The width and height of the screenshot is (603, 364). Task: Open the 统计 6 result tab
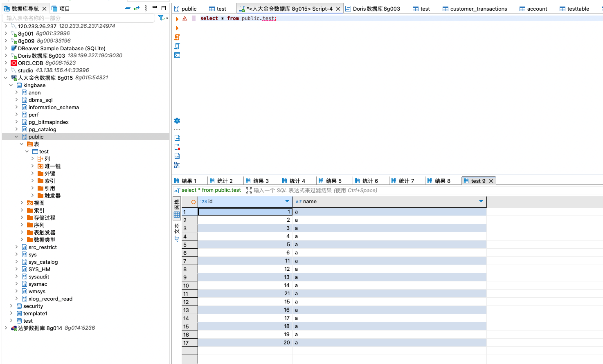[366, 181]
